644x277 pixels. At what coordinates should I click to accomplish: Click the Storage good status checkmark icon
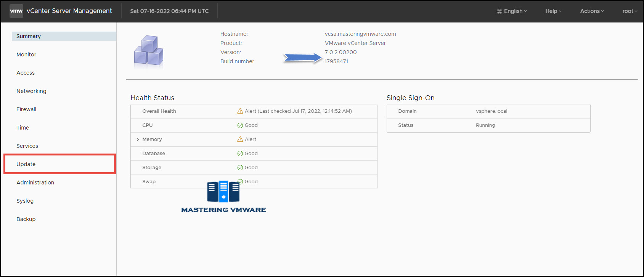240,168
